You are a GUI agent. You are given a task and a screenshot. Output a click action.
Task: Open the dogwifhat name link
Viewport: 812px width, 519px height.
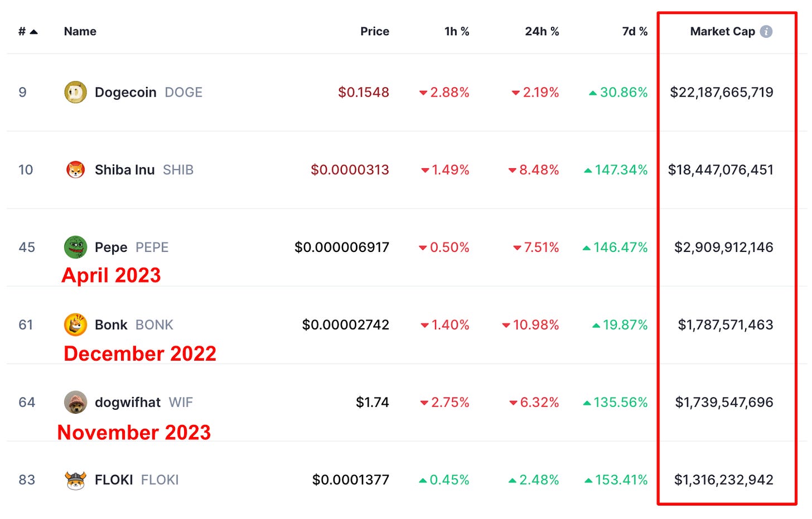click(127, 402)
